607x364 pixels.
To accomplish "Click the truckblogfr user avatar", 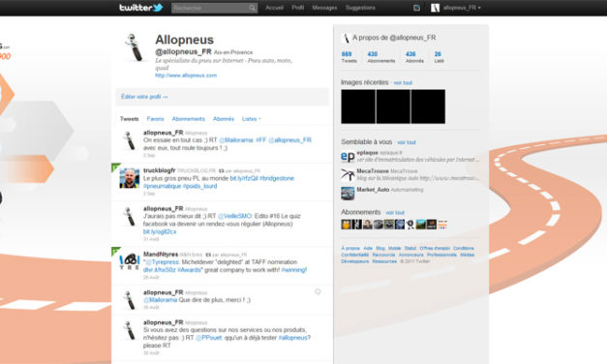I will (x=130, y=178).
